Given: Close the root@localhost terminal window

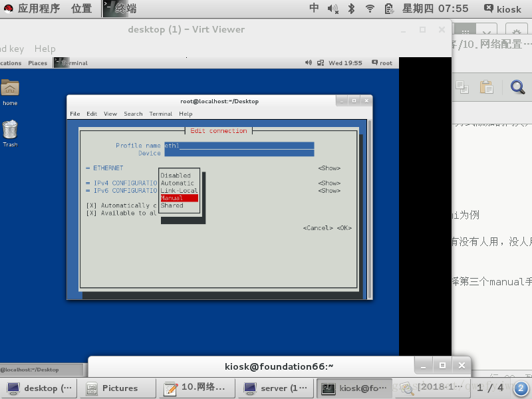Looking at the screenshot, I should click(366, 101).
